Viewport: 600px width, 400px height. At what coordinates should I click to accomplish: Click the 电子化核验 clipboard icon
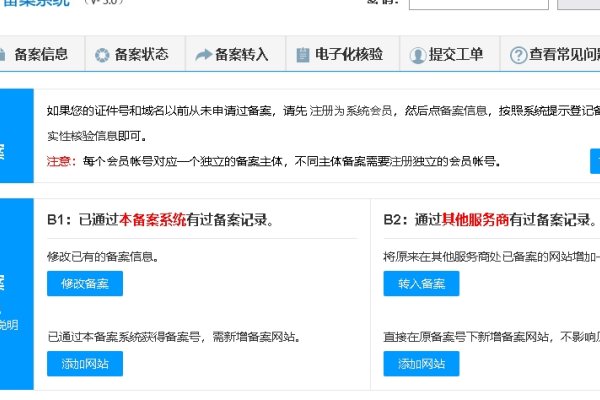point(303,55)
